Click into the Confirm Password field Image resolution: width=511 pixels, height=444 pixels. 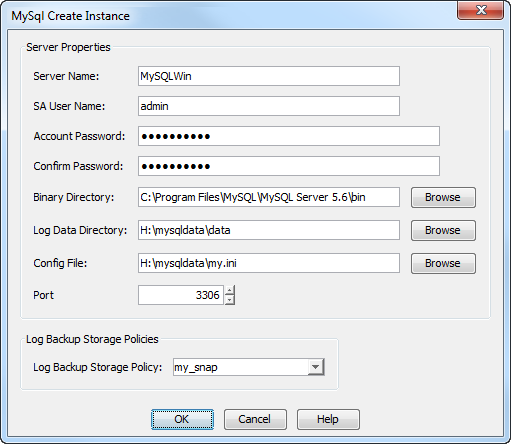click(289, 166)
